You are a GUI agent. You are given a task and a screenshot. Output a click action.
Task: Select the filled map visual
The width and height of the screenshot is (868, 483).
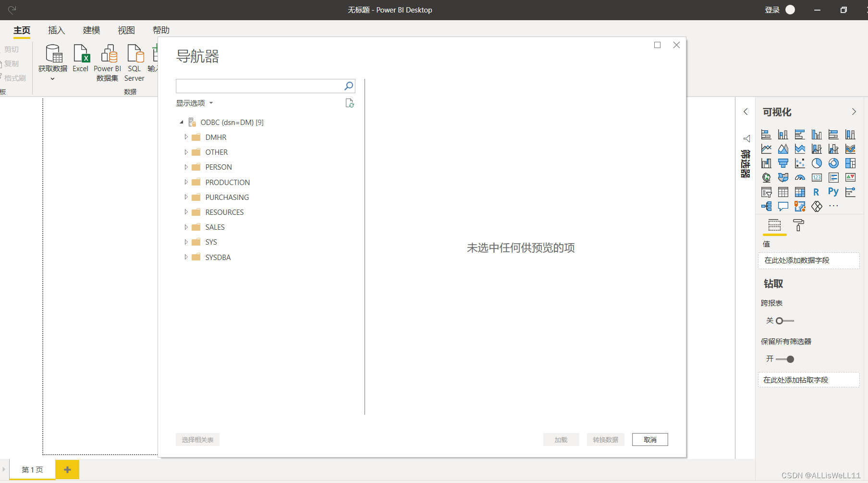(x=783, y=178)
